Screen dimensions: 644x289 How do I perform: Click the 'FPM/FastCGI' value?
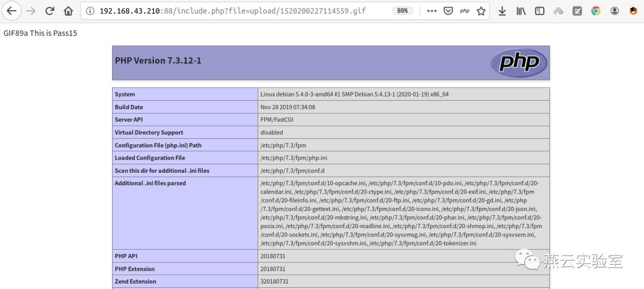tap(277, 120)
